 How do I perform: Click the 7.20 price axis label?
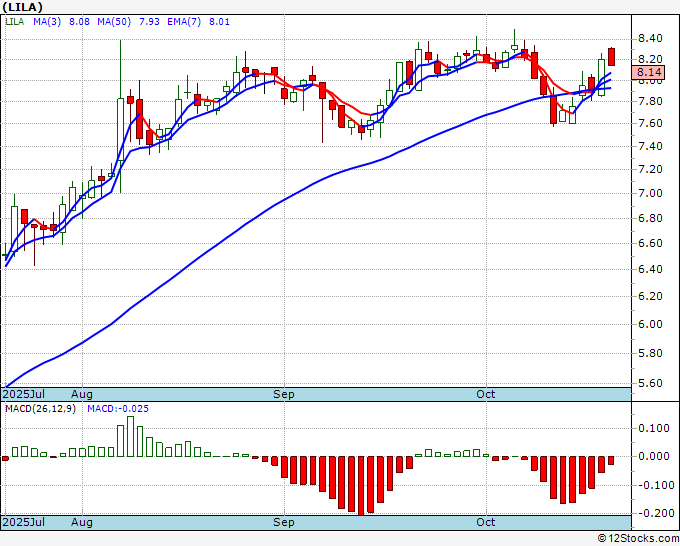click(650, 169)
